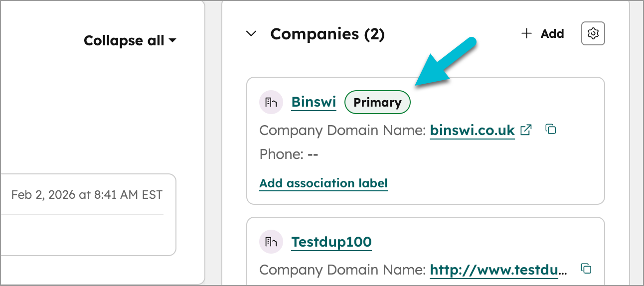Open the http://www.testdu... domain link
This screenshot has width=644, height=286.
(x=498, y=270)
